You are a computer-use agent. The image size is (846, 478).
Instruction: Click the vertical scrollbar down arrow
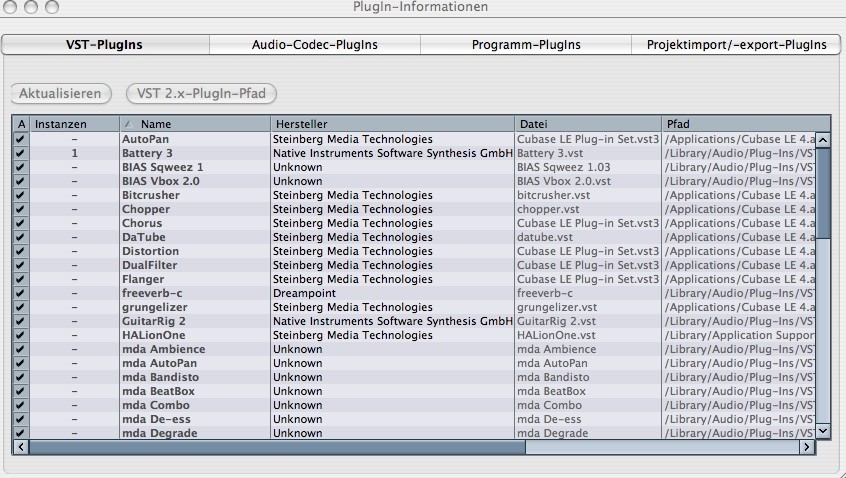[823, 431]
